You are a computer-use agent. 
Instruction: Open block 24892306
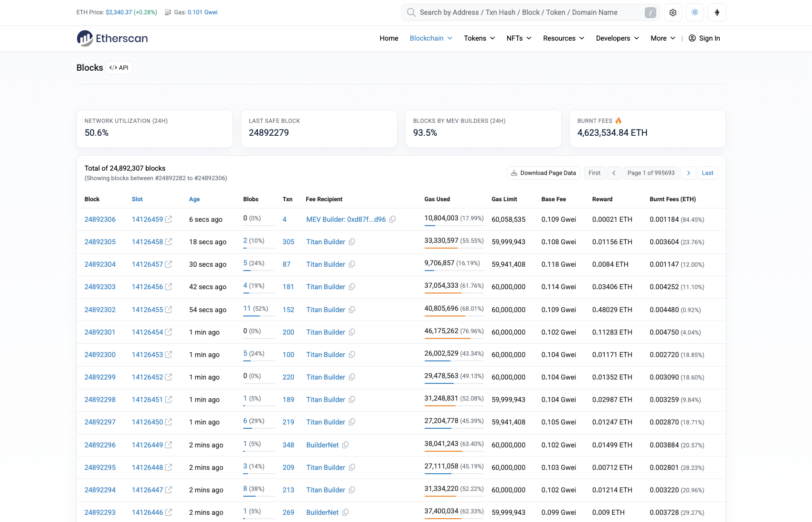point(100,219)
